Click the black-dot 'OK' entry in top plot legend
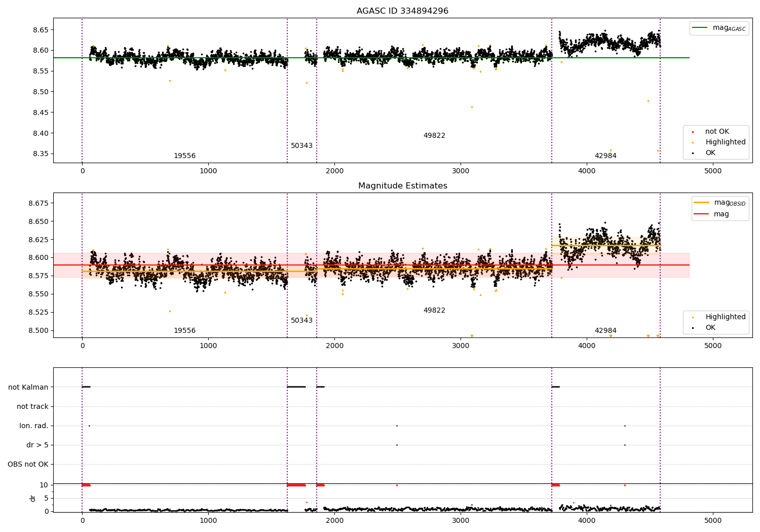The height and width of the screenshot is (532, 760). point(710,153)
